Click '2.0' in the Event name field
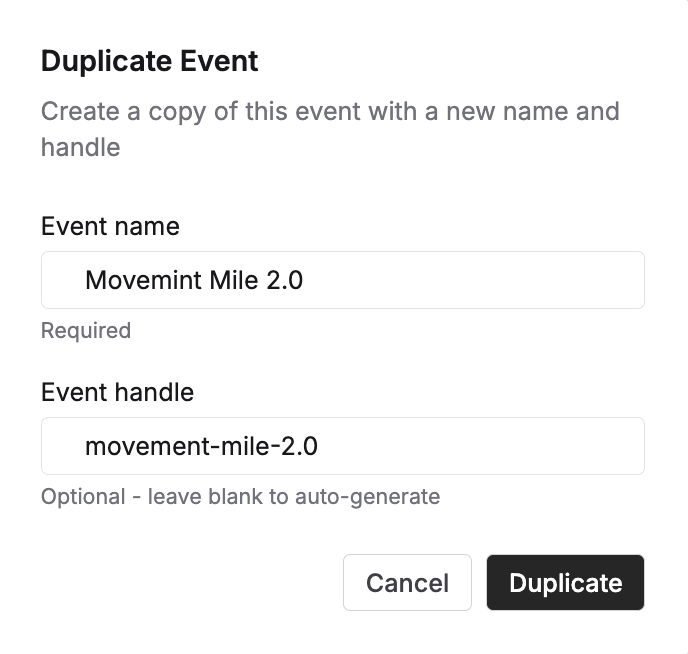688x654 pixels. [x=285, y=280]
